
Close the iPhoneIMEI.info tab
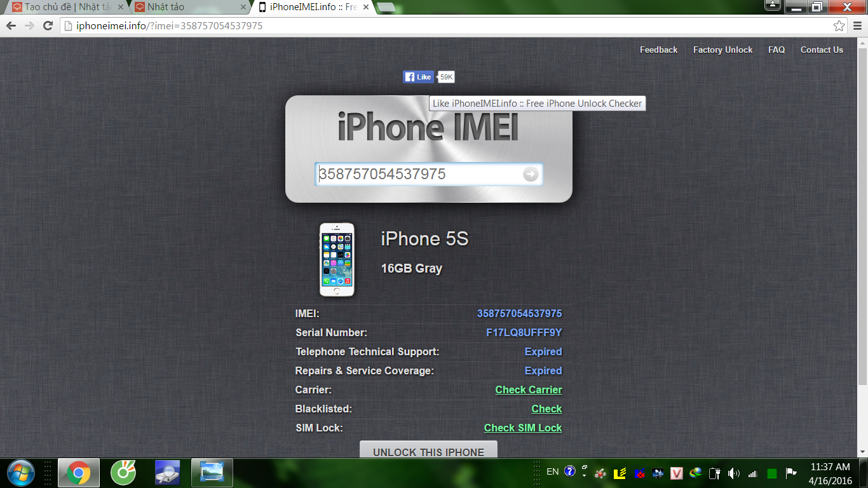366,7
